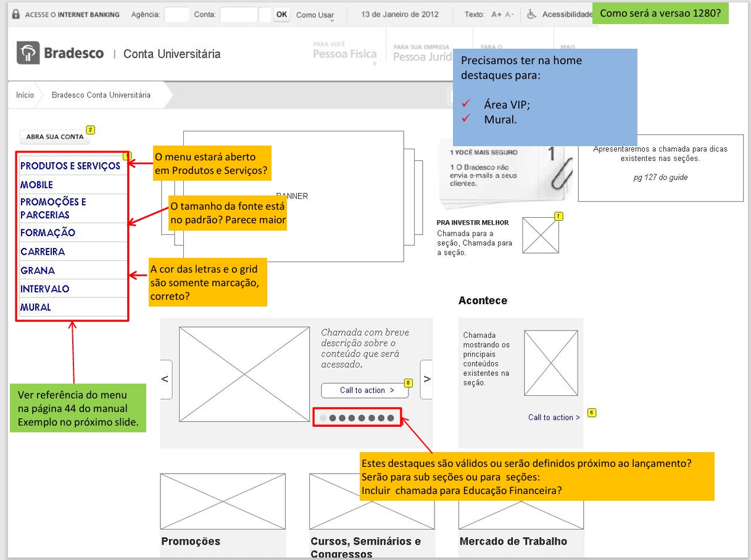Image resolution: width=751 pixels, height=560 pixels.
Task: Click the Mercado de Trabalho heading
Action: pos(513,541)
